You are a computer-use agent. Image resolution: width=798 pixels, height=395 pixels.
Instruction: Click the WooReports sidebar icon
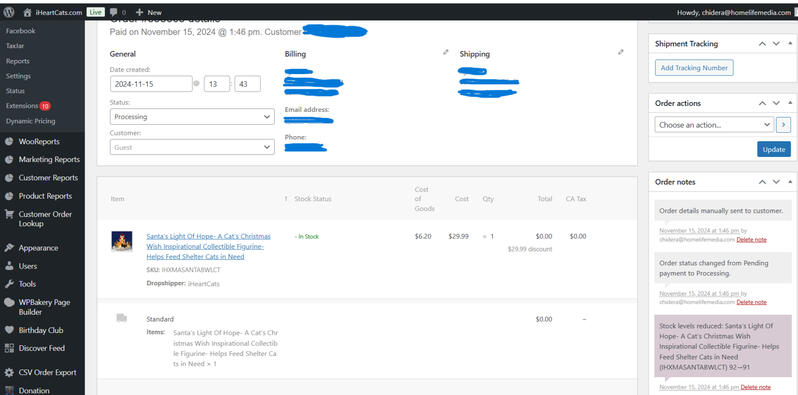click(9, 142)
